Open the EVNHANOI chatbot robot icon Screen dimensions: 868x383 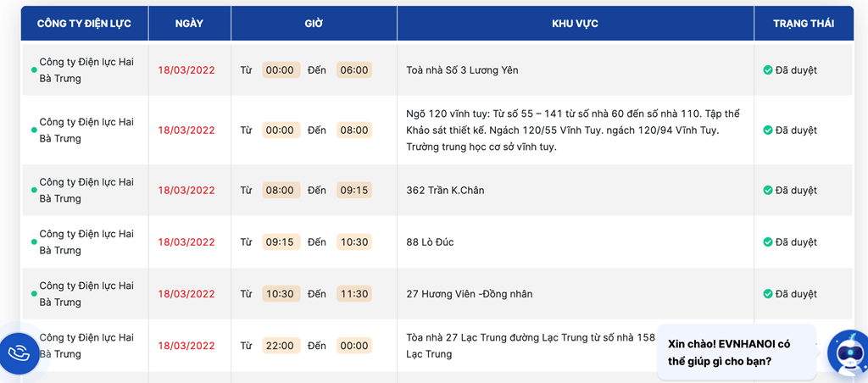click(847, 352)
